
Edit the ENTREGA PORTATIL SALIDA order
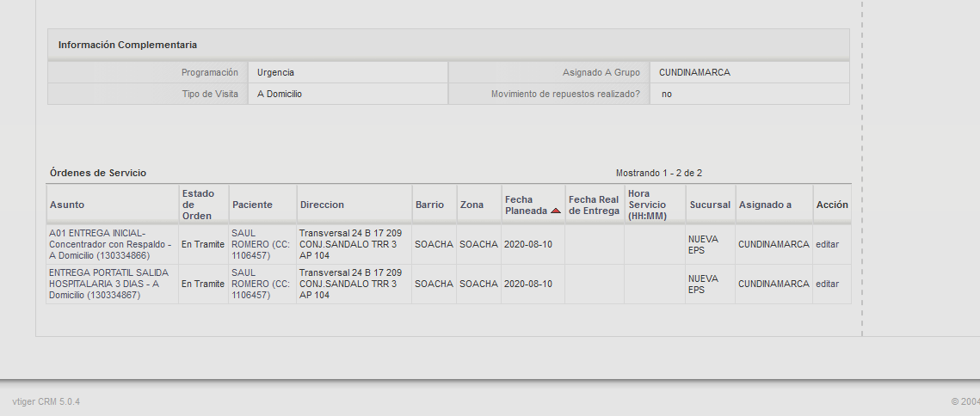828,284
